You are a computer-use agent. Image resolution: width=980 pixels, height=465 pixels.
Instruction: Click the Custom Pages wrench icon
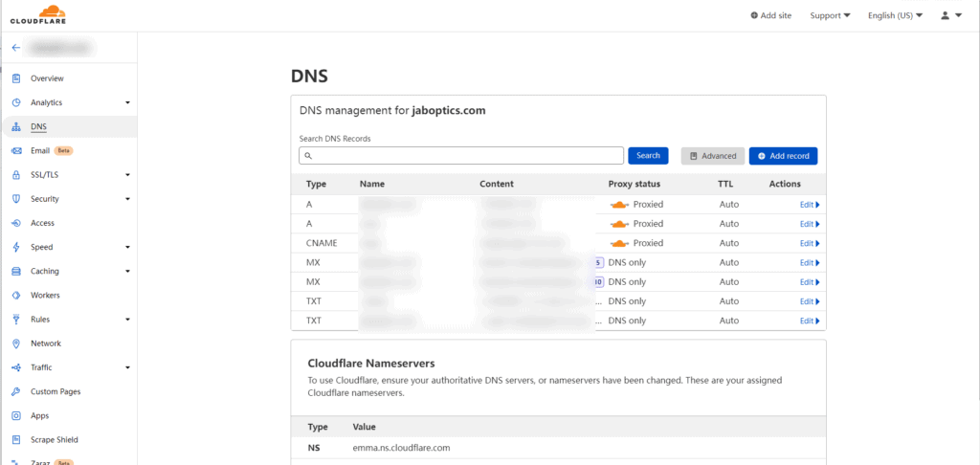[x=17, y=392]
